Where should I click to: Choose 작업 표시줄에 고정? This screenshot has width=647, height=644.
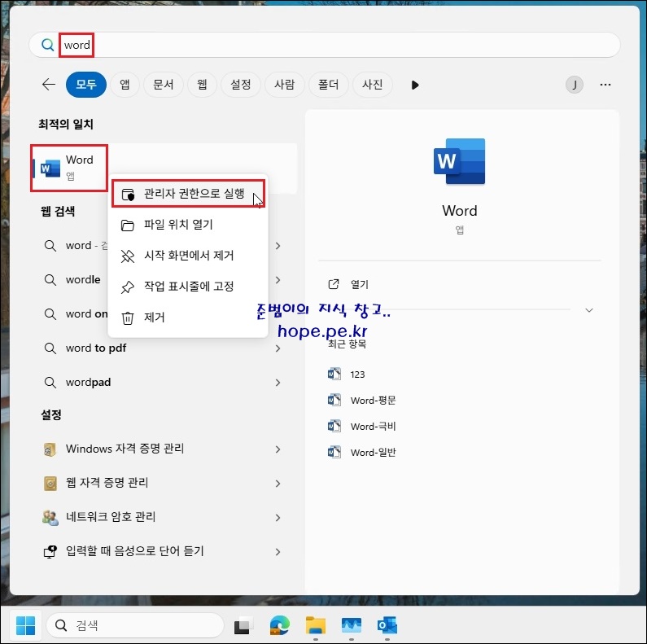188,287
